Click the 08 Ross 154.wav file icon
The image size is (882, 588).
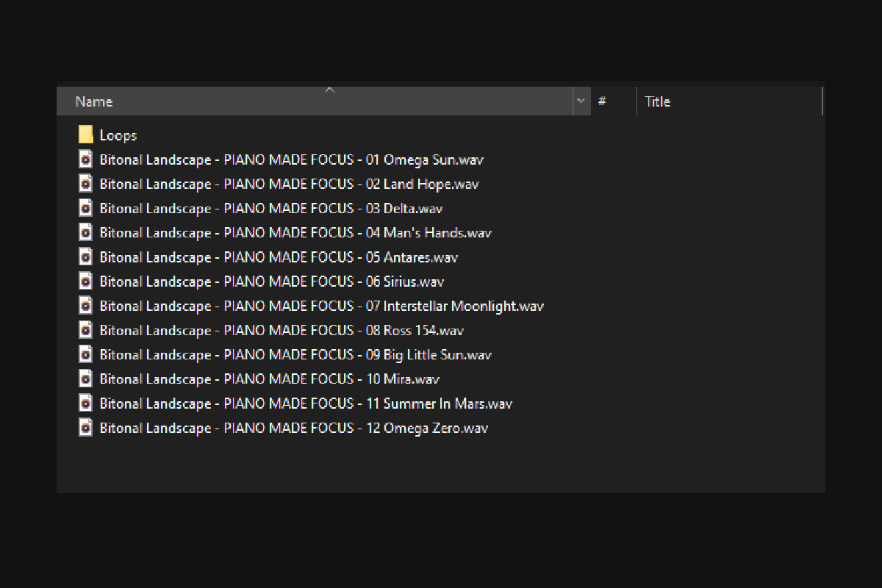tap(85, 330)
